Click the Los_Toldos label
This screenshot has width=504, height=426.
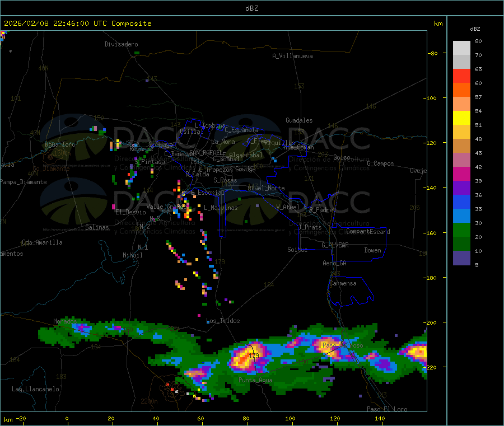[x=223, y=321]
